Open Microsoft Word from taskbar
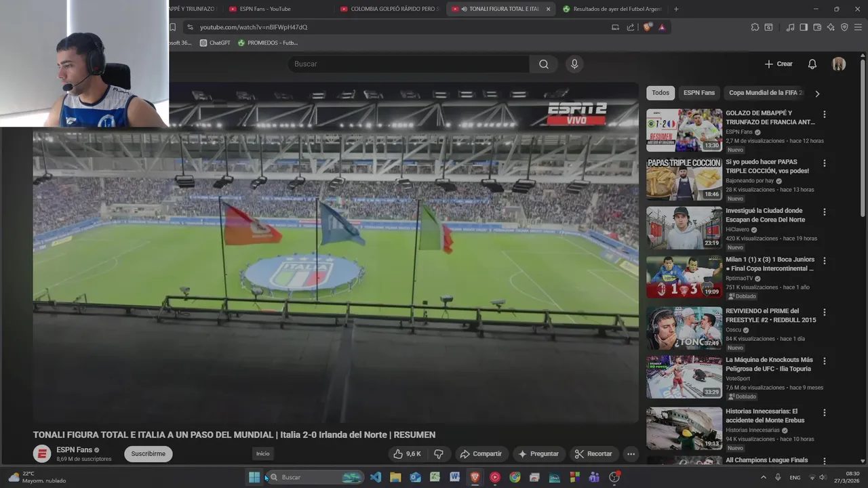This screenshot has width=868, height=488. [x=454, y=477]
